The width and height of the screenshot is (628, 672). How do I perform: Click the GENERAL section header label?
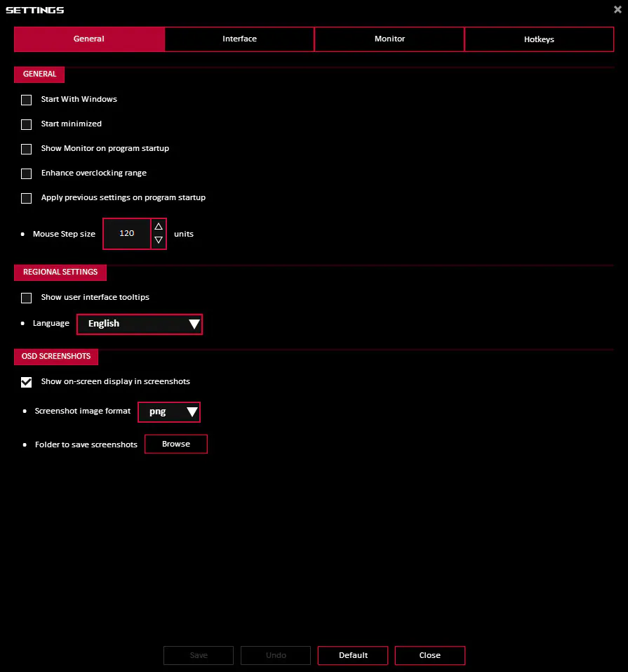(39, 74)
